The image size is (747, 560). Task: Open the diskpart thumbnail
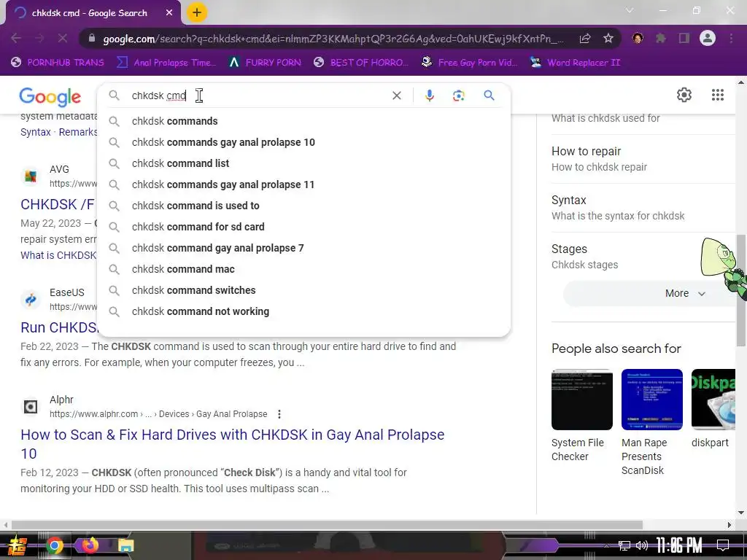(713, 400)
